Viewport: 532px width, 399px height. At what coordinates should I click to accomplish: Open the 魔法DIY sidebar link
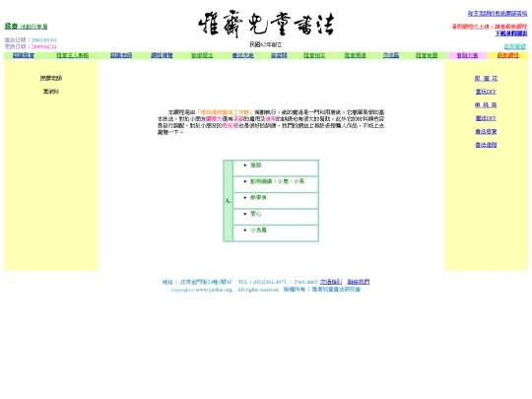pos(486,118)
